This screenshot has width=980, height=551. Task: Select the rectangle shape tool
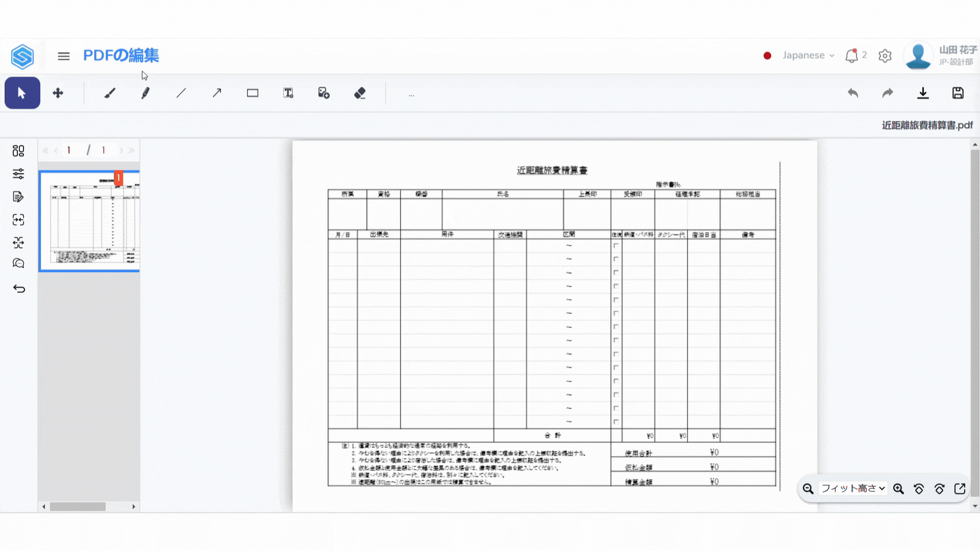253,93
